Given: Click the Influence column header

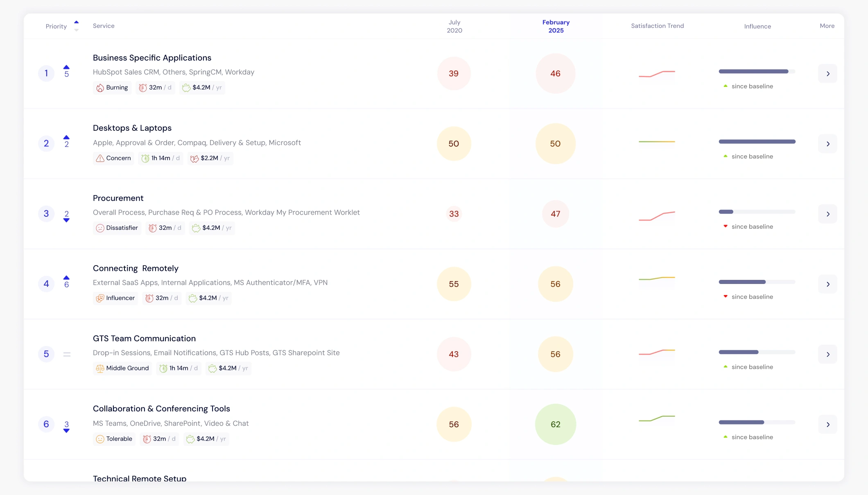Looking at the screenshot, I should (757, 26).
